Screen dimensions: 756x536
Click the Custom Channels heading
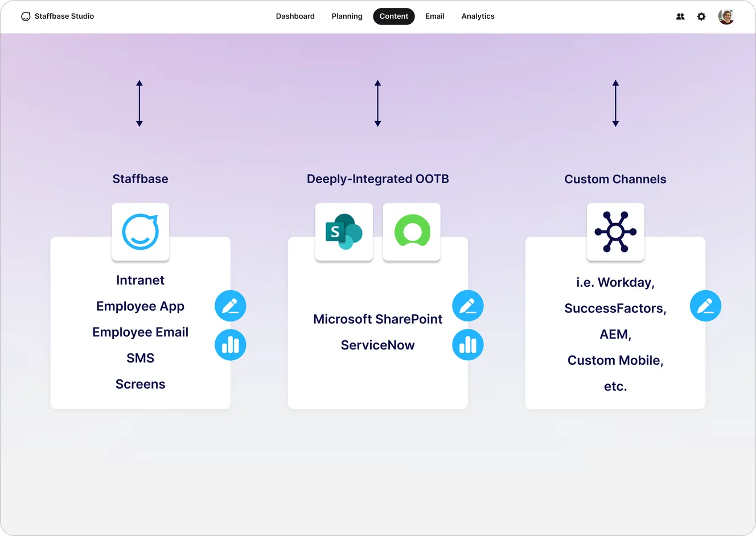(x=615, y=179)
